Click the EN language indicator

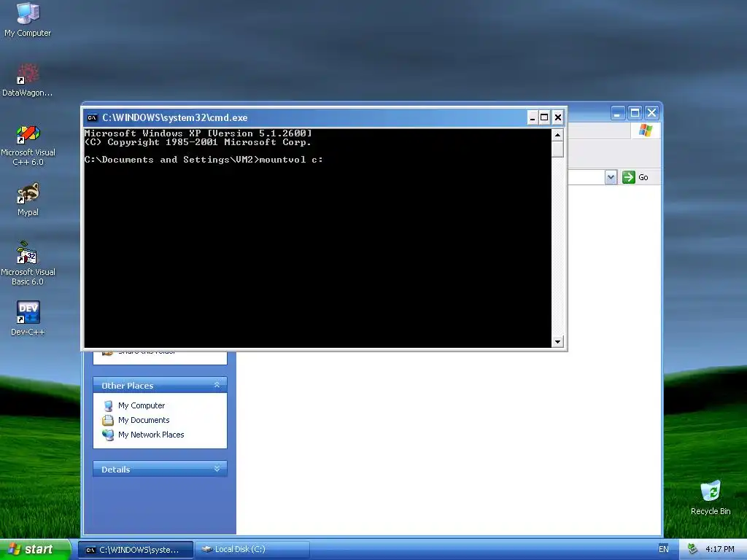click(664, 549)
